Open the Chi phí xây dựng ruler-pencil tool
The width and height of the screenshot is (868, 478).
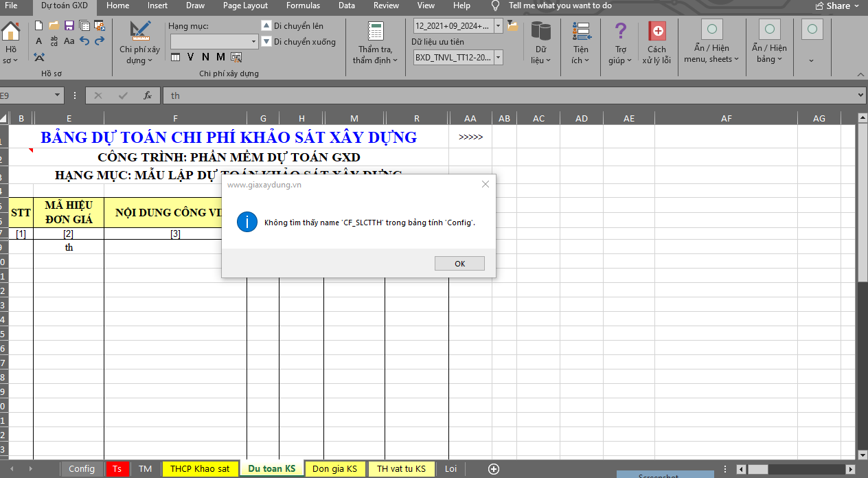click(140, 31)
